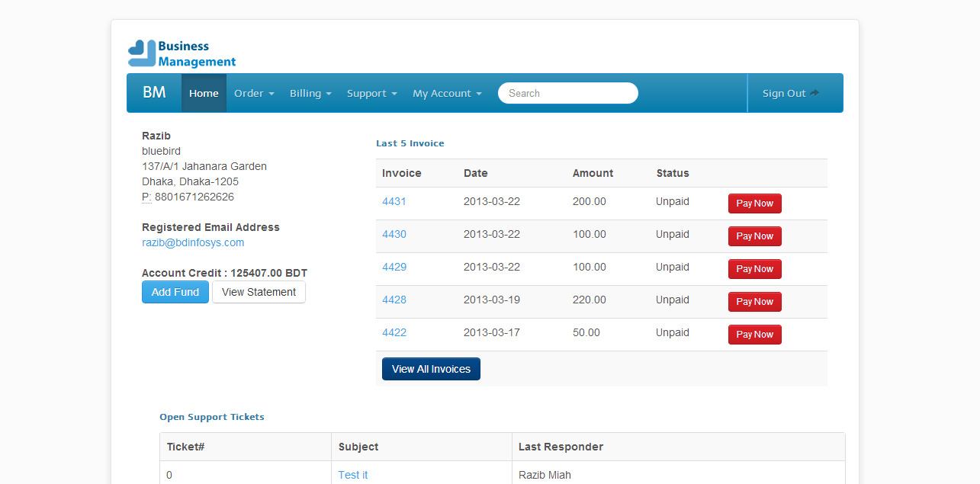The height and width of the screenshot is (484, 980).
Task: Open View Statement
Action: (259, 292)
